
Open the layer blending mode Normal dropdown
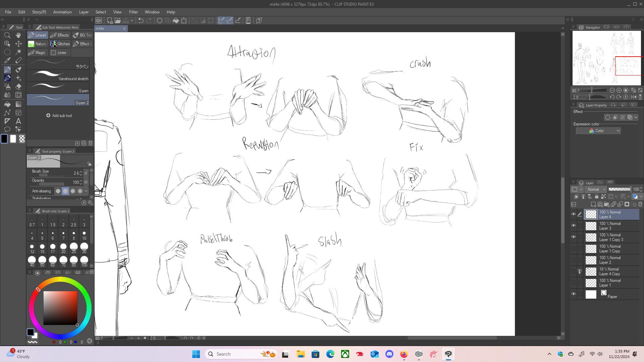(596, 189)
